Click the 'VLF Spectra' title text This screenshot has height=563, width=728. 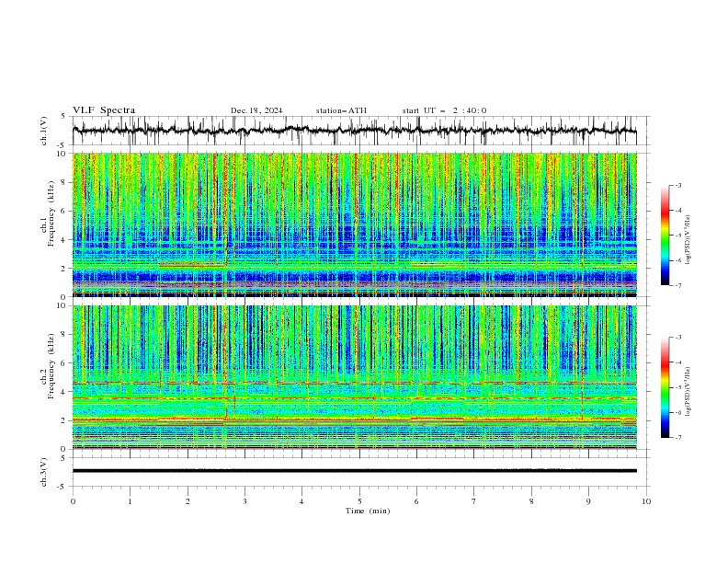point(104,110)
